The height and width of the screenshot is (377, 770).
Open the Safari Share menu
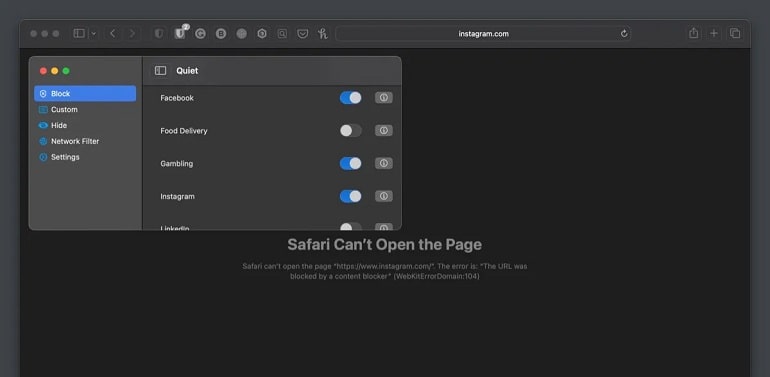click(x=693, y=33)
